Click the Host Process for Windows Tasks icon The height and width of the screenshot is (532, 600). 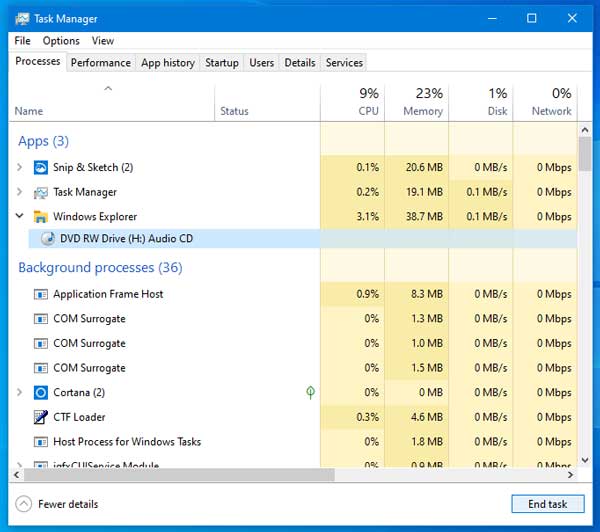pos(41,442)
